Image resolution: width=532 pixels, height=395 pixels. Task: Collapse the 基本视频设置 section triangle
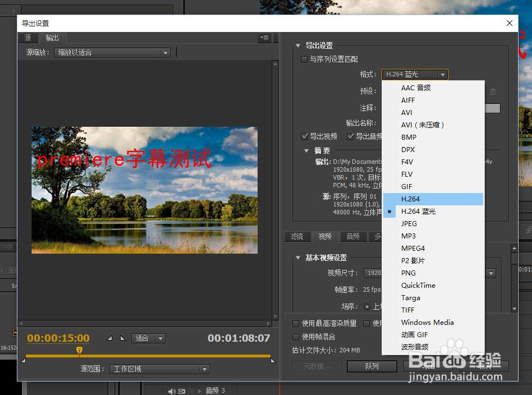tap(298, 258)
